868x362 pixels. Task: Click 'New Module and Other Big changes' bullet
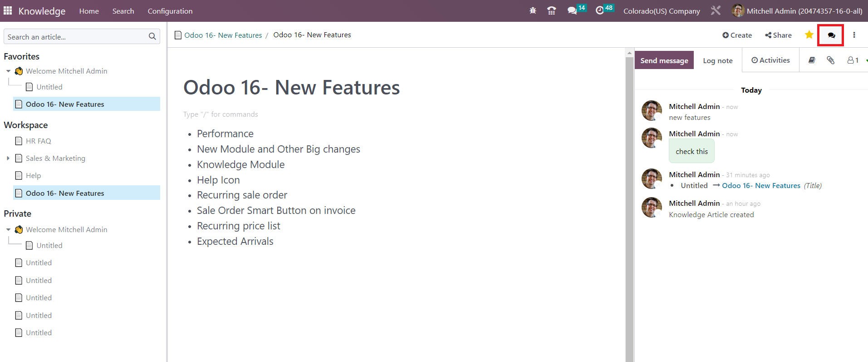point(279,149)
